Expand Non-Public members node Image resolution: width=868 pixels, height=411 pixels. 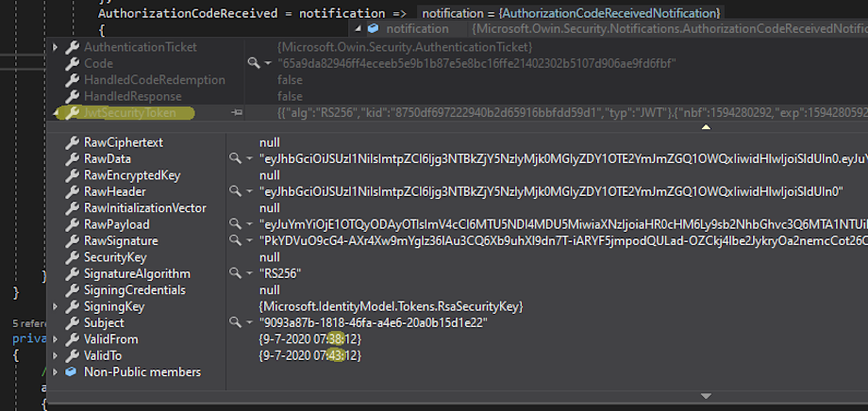point(55,372)
